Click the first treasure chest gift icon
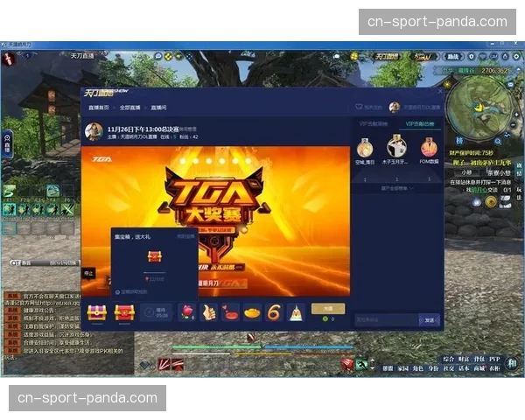 coord(97,311)
